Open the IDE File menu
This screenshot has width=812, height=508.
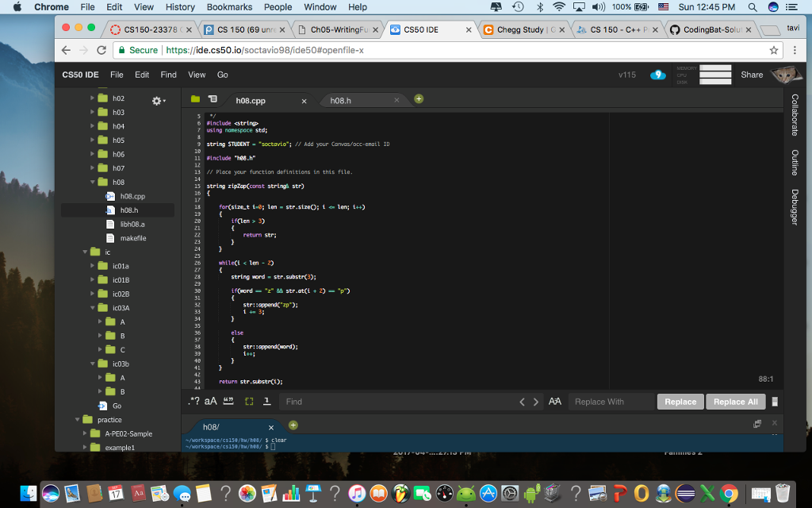(x=117, y=75)
